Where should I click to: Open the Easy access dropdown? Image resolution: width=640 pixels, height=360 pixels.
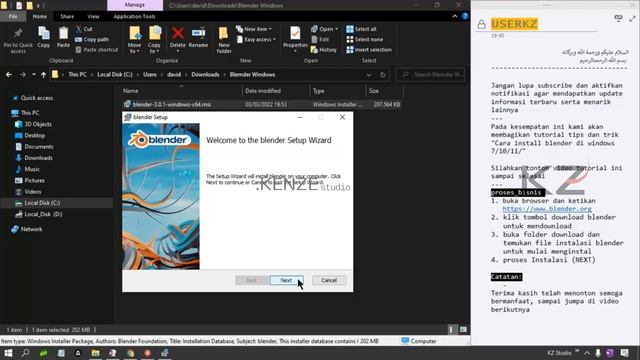pos(256,40)
